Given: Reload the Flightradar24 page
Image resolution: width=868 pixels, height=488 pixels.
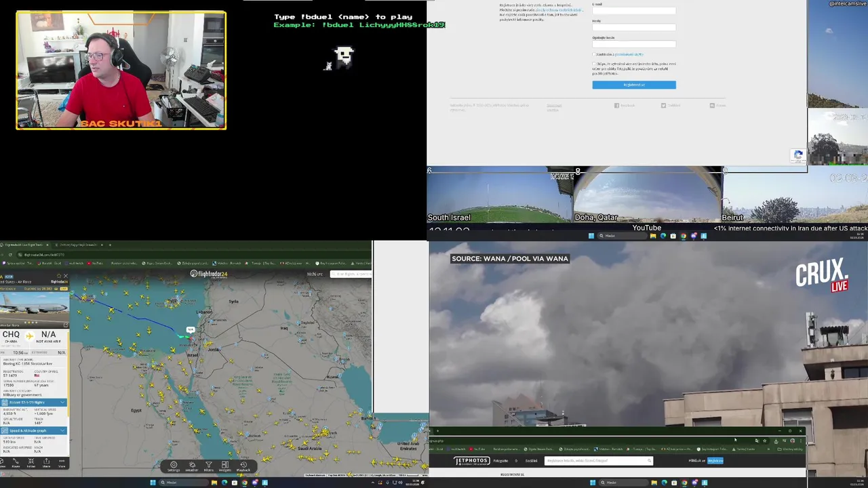Looking at the screenshot, I should coord(10,255).
